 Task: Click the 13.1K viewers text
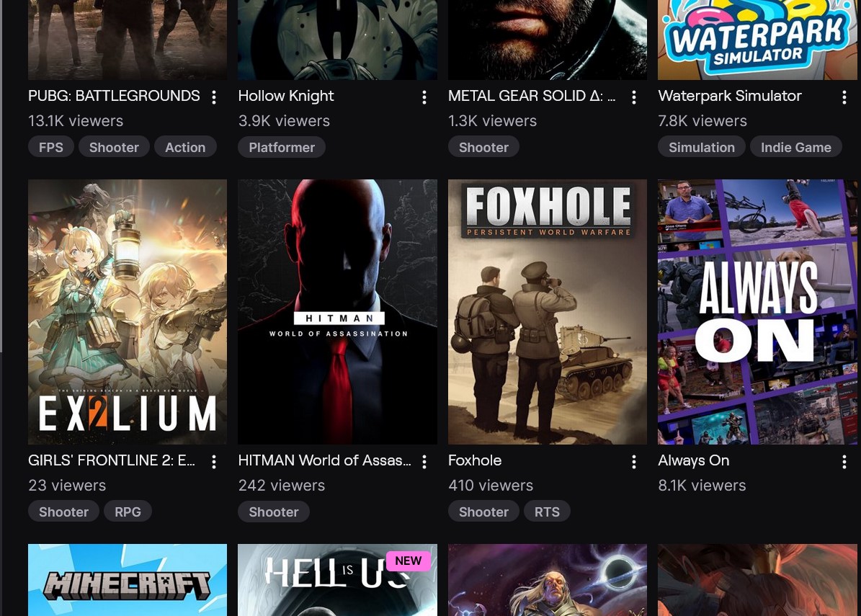(76, 121)
